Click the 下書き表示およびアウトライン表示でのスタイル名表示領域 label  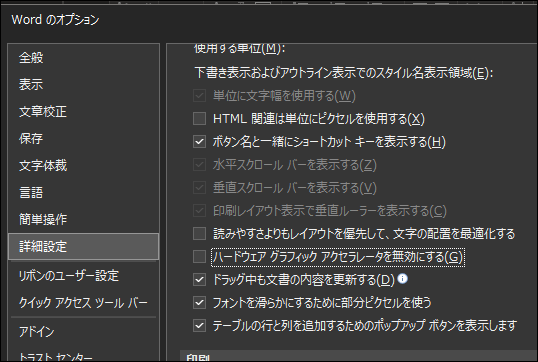343,73
